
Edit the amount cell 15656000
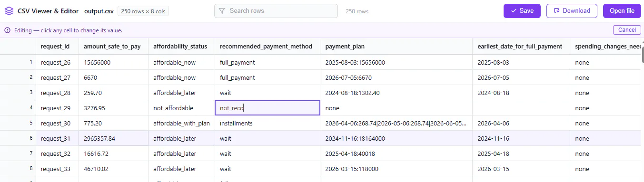[114, 62]
